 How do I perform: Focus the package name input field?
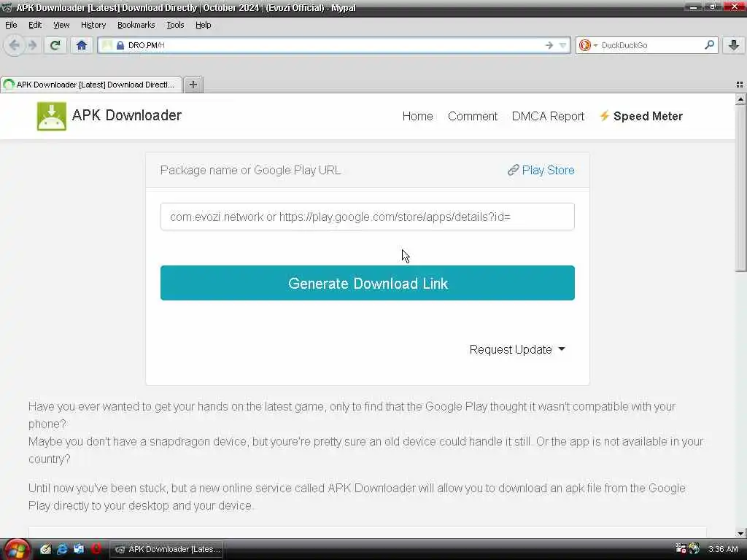(368, 217)
